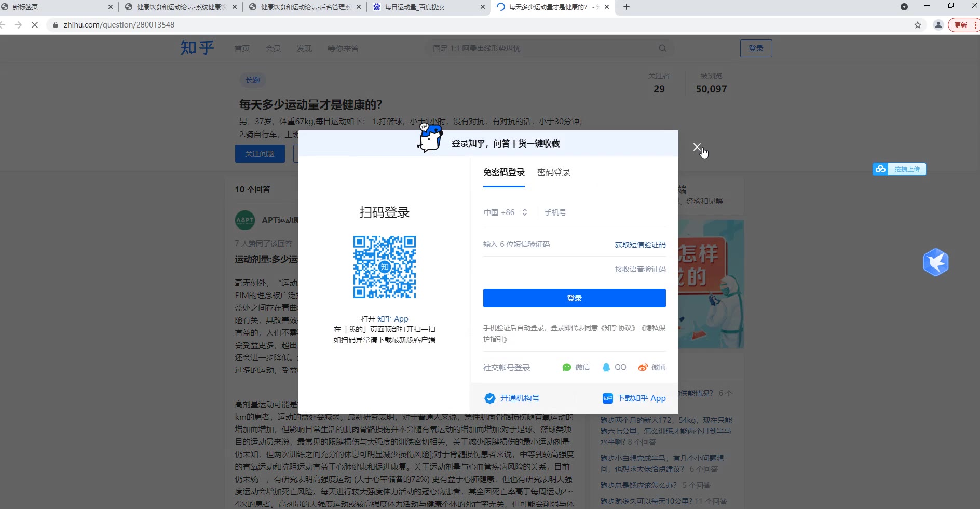Open 发现 in Zhihu navigation
Image resolution: width=980 pixels, height=509 pixels.
pyautogui.click(x=304, y=48)
